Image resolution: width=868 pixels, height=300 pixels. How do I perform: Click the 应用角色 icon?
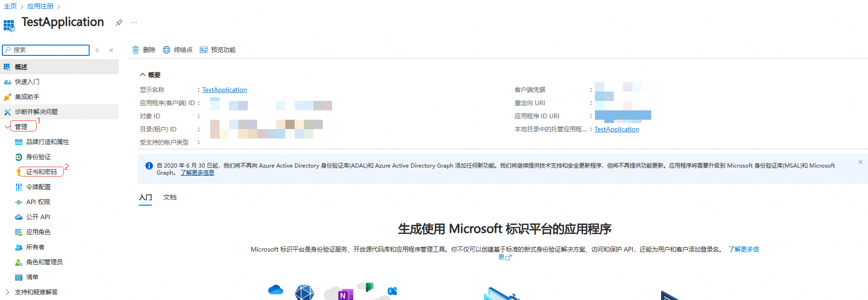[19, 232]
